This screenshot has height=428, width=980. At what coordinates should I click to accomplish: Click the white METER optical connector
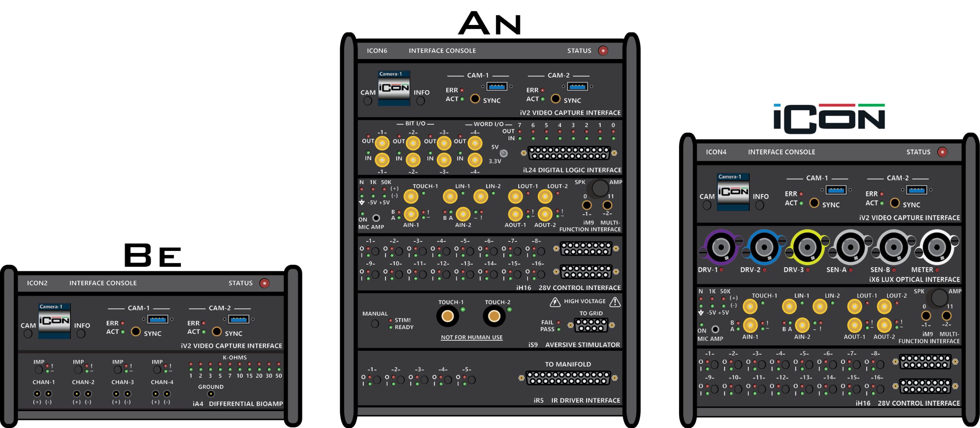(x=937, y=248)
